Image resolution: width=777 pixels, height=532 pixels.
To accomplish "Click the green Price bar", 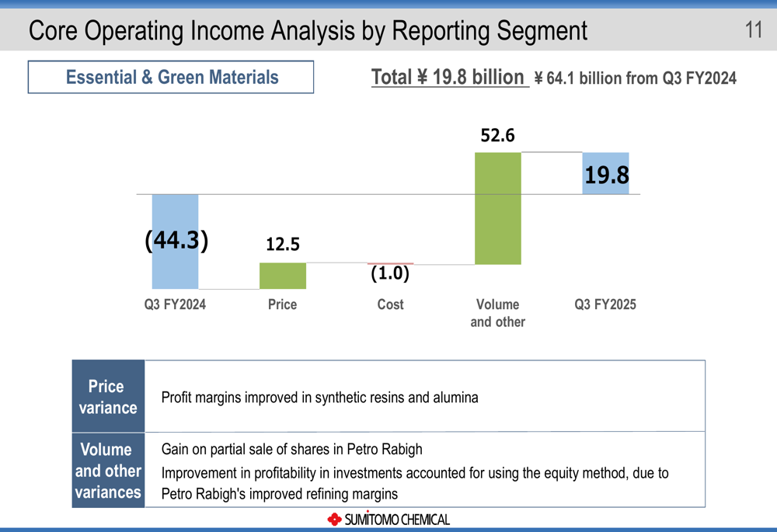I will click(x=282, y=276).
